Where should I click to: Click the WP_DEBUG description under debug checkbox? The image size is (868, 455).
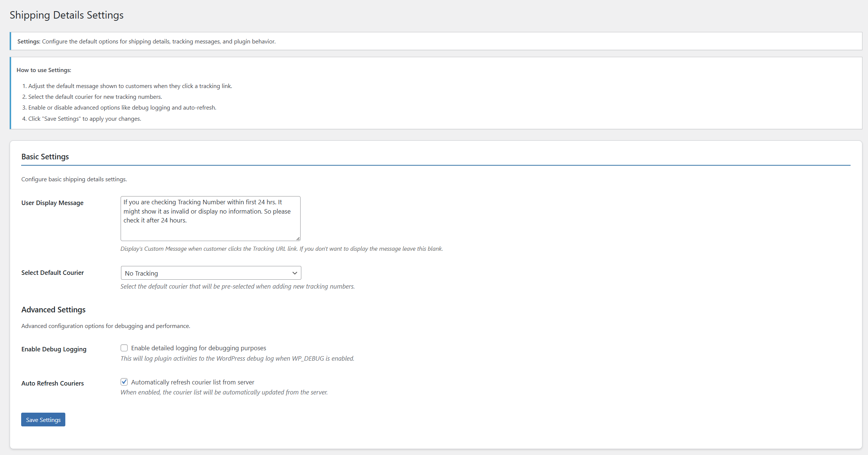point(237,358)
